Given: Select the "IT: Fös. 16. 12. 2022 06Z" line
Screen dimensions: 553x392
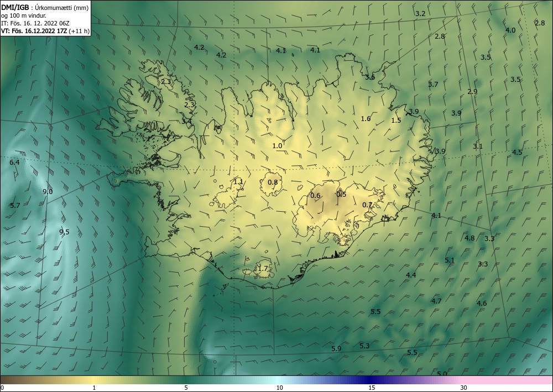Looking at the screenshot, I should [x=35, y=23].
